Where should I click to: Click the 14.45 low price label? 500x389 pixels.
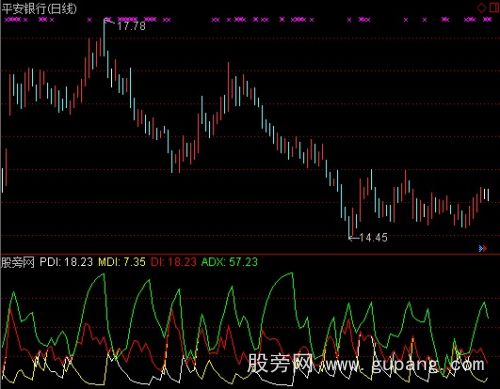[x=374, y=237]
